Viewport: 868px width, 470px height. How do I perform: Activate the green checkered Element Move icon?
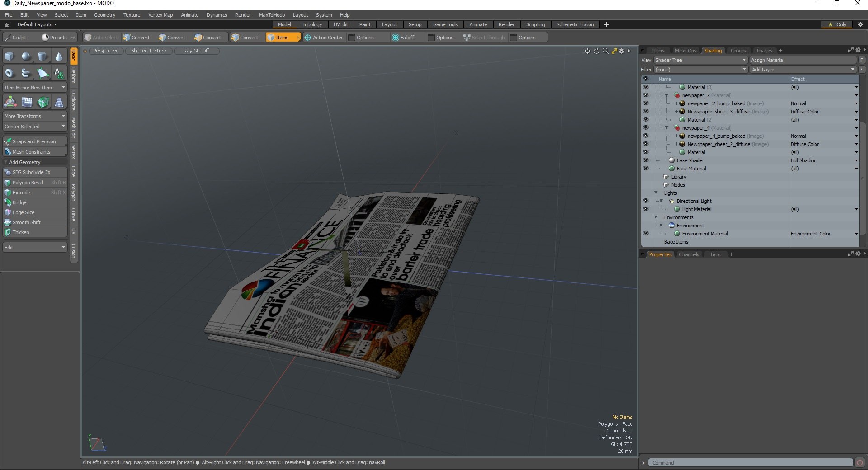[43, 102]
